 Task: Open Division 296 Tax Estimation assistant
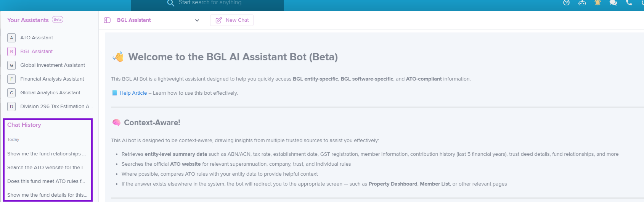[x=50, y=106]
